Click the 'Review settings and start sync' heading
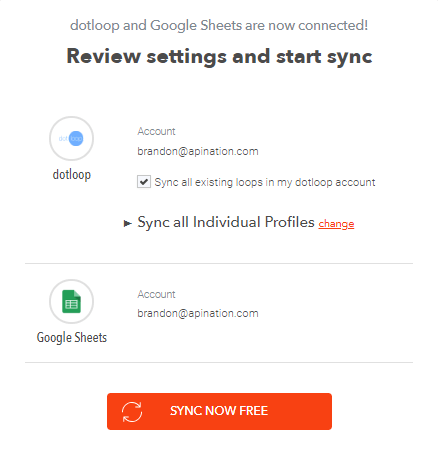 [x=219, y=56]
